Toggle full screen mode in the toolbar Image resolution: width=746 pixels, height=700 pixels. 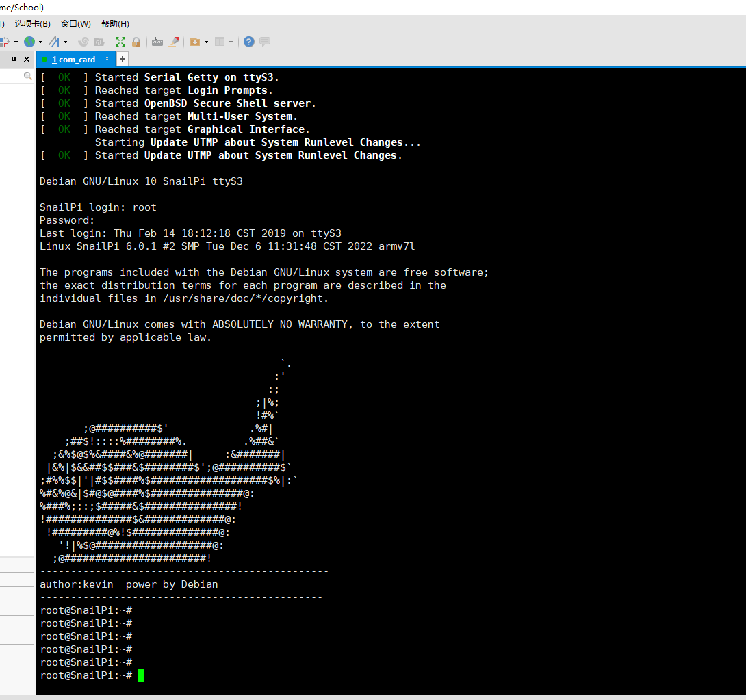pyautogui.click(x=120, y=41)
